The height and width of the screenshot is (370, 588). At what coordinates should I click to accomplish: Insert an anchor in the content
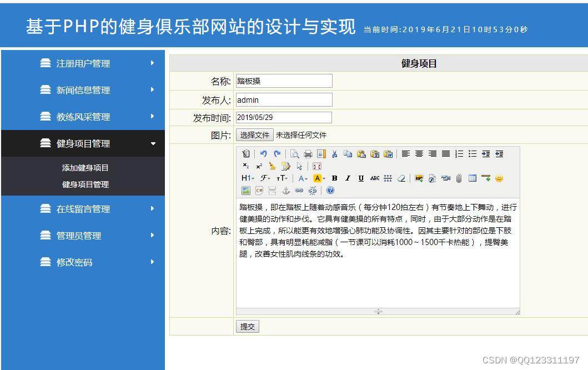point(286,190)
